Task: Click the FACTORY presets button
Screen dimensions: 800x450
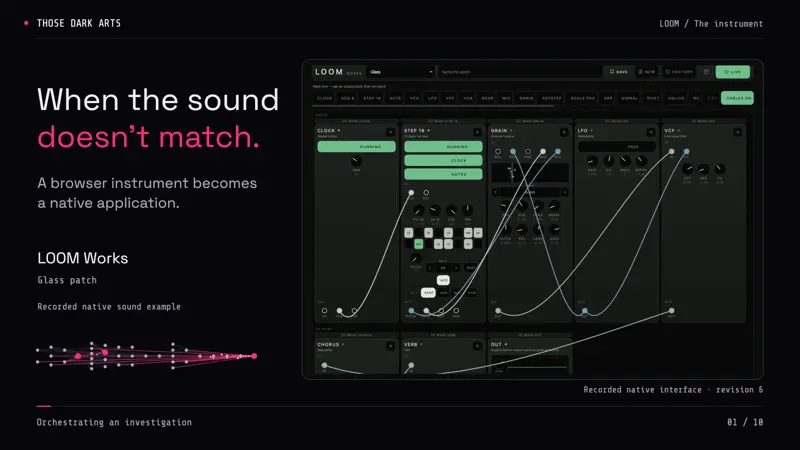Action: 679,72
